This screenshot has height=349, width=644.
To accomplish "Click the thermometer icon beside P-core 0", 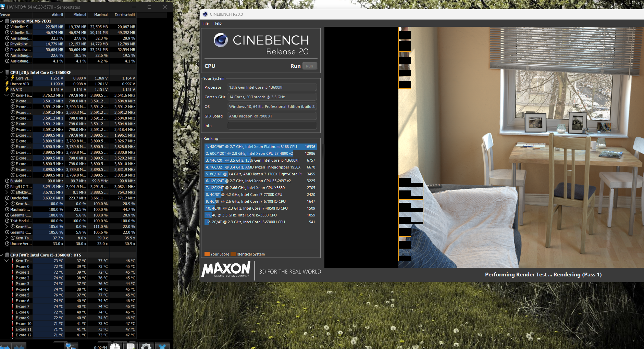I will pos(13,266).
